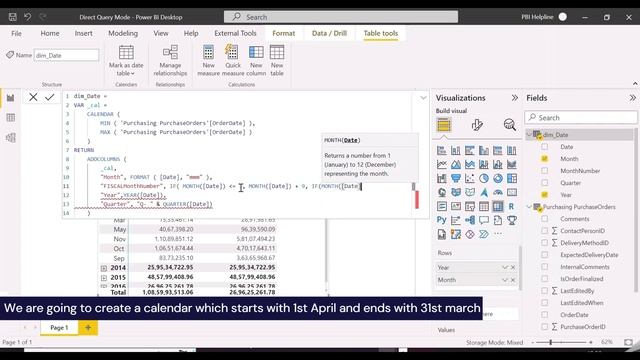Viewport: 640px width, 360px height.
Task: Adjust the zoom slider in status bar
Action: click(x=551, y=342)
